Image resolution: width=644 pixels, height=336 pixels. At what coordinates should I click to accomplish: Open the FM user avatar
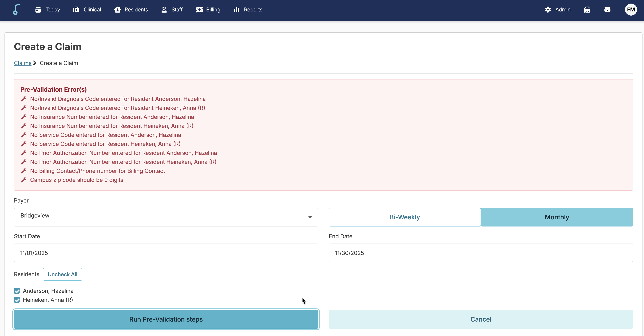click(x=631, y=10)
